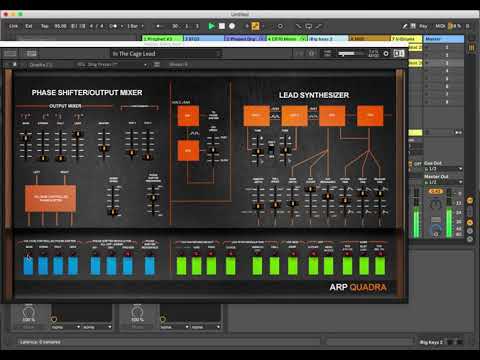Click the Session Record circle button

[280, 26]
